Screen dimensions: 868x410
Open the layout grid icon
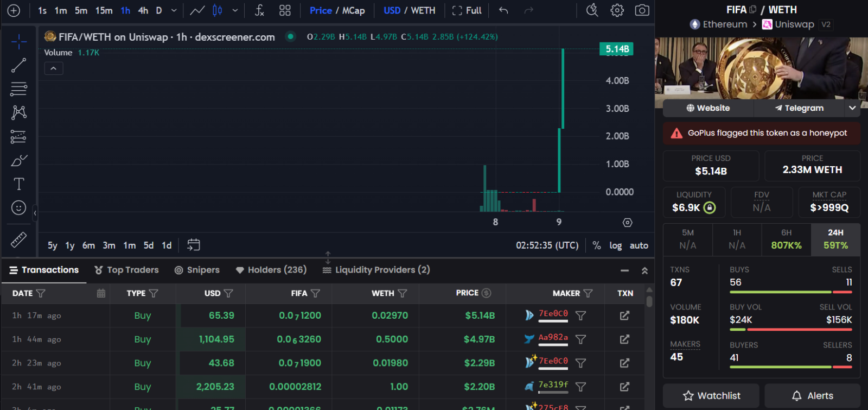285,10
